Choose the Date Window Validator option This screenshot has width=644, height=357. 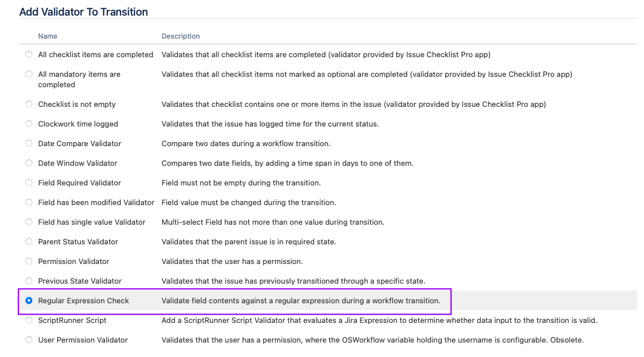[x=29, y=163]
